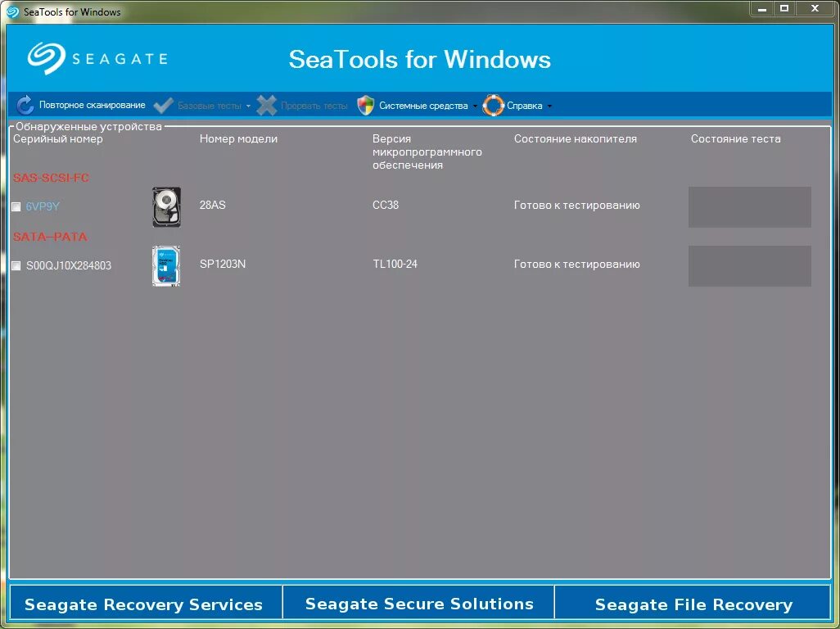Click the Состояние теста column header
The height and width of the screenshot is (629, 840).
735,138
